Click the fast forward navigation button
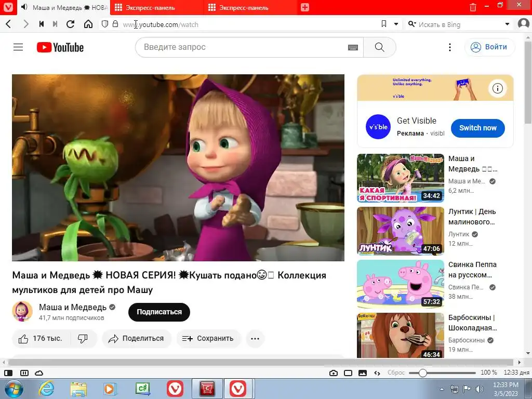The image size is (532, 399). [x=55, y=24]
